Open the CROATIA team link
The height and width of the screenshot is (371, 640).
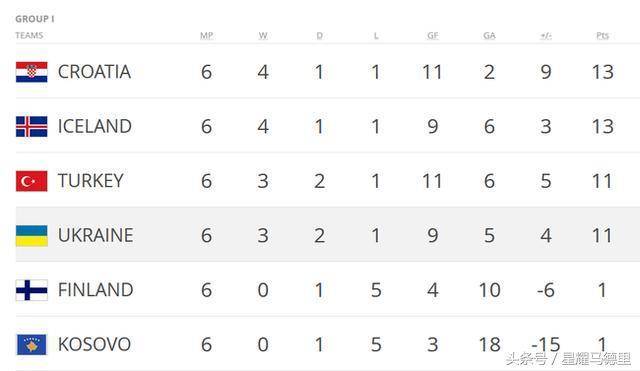click(94, 72)
